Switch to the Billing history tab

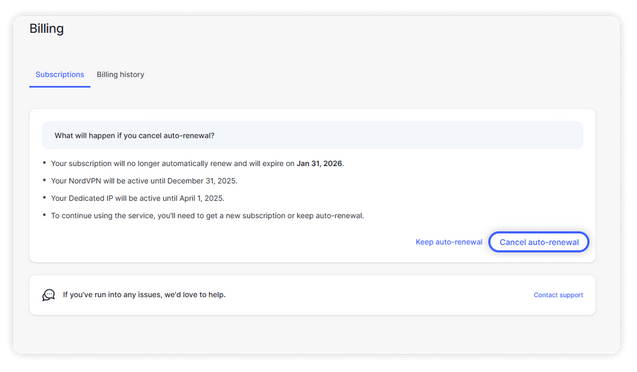point(120,75)
